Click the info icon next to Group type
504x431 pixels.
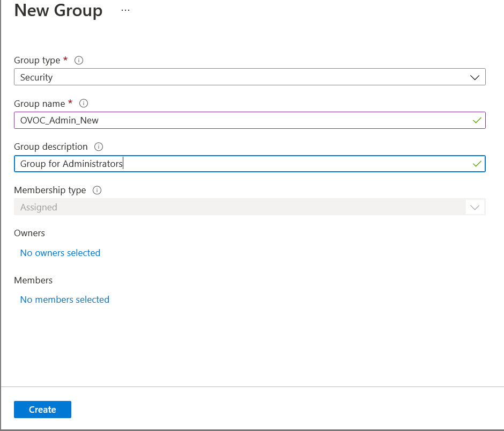79,60
